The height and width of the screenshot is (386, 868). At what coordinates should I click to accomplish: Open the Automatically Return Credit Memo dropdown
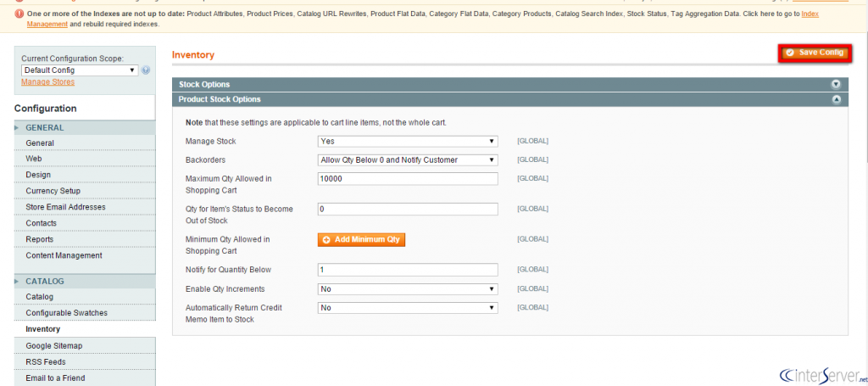(408, 308)
